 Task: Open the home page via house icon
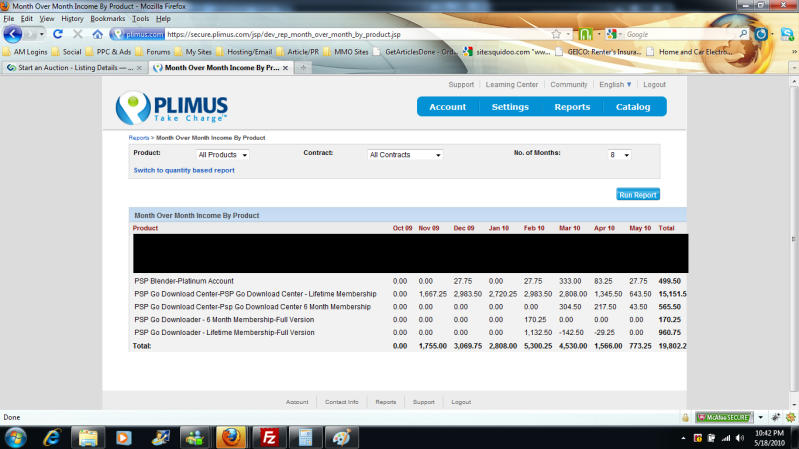(x=97, y=34)
